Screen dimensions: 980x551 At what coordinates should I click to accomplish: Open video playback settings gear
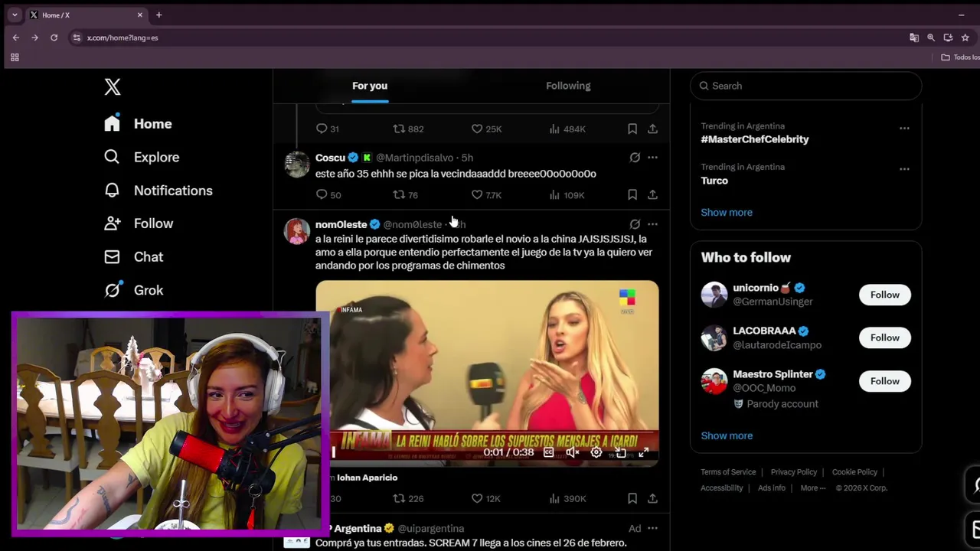tap(596, 452)
